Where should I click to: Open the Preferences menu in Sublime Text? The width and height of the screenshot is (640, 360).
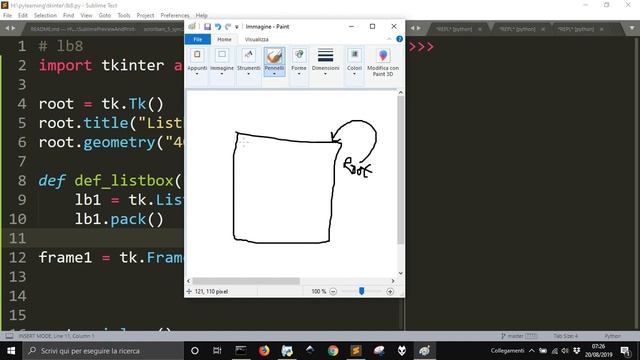pos(175,16)
